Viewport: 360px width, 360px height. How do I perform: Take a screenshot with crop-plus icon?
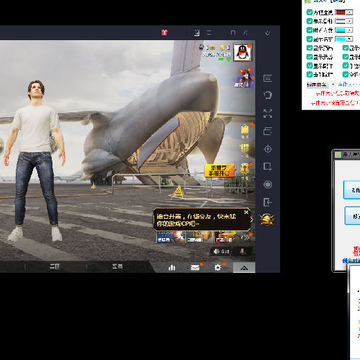click(x=267, y=166)
